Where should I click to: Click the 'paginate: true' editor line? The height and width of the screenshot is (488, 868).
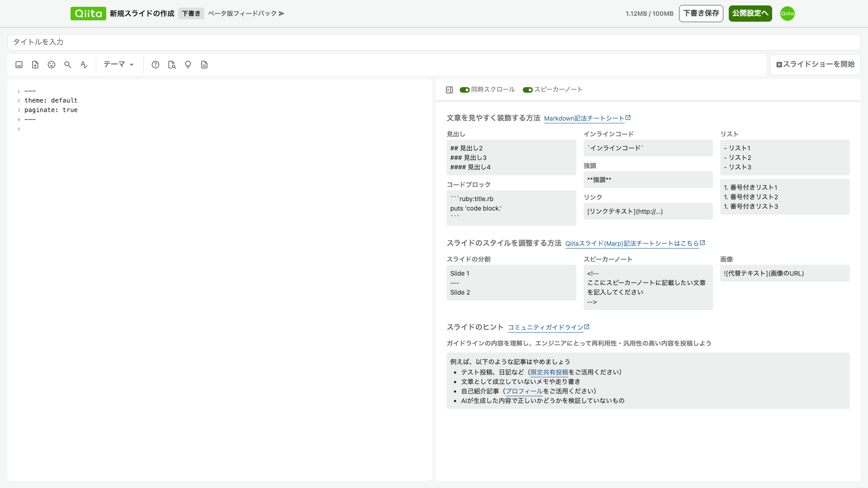click(x=51, y=110)
